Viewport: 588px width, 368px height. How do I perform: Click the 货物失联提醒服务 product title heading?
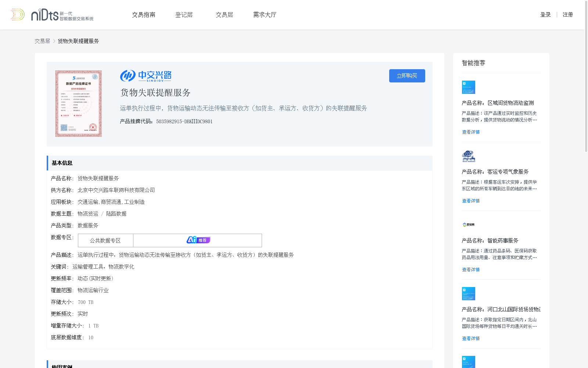tap(155, 93)
